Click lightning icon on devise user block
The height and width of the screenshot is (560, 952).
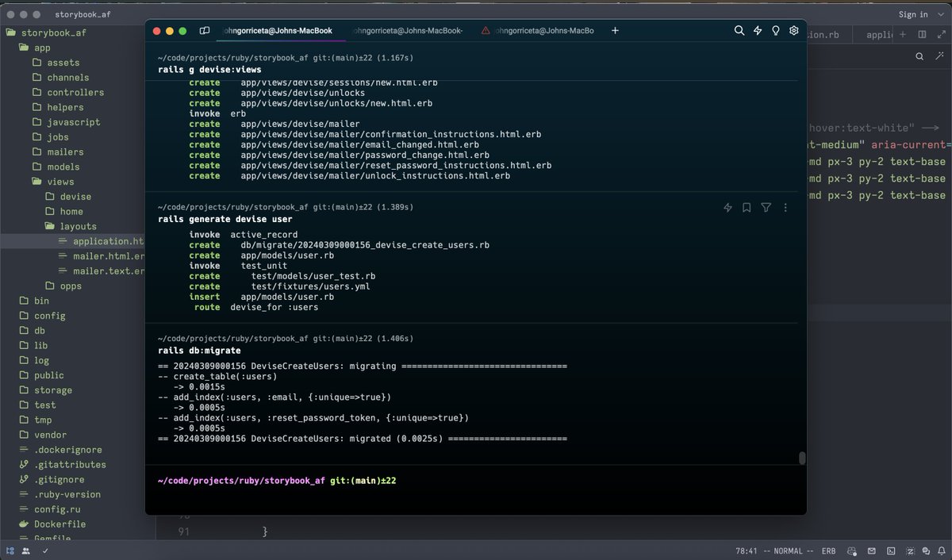[x=727, y=208]
